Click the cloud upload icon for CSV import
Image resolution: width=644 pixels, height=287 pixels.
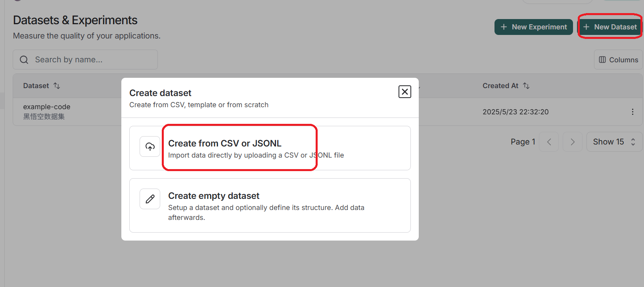[150, 147]
